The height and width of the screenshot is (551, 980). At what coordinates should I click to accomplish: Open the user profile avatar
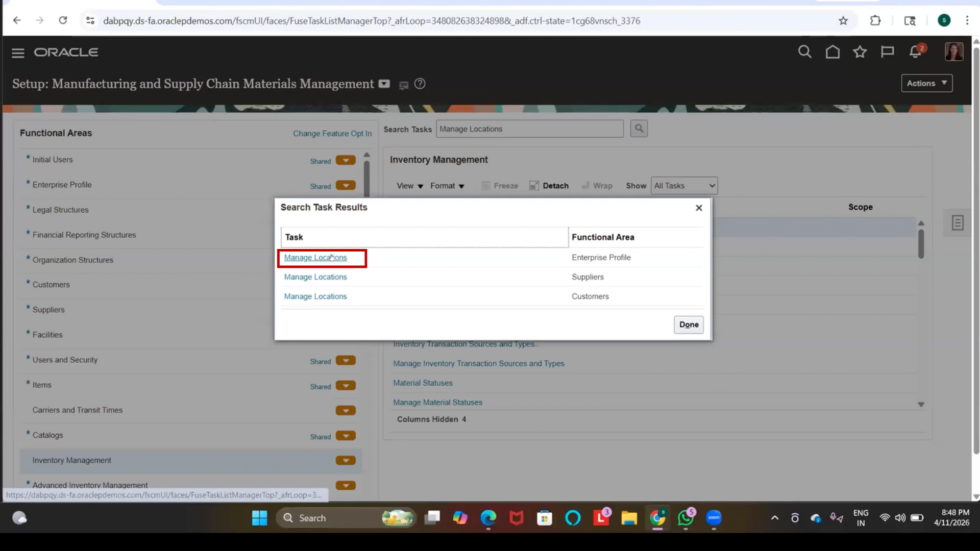point(953,52)
